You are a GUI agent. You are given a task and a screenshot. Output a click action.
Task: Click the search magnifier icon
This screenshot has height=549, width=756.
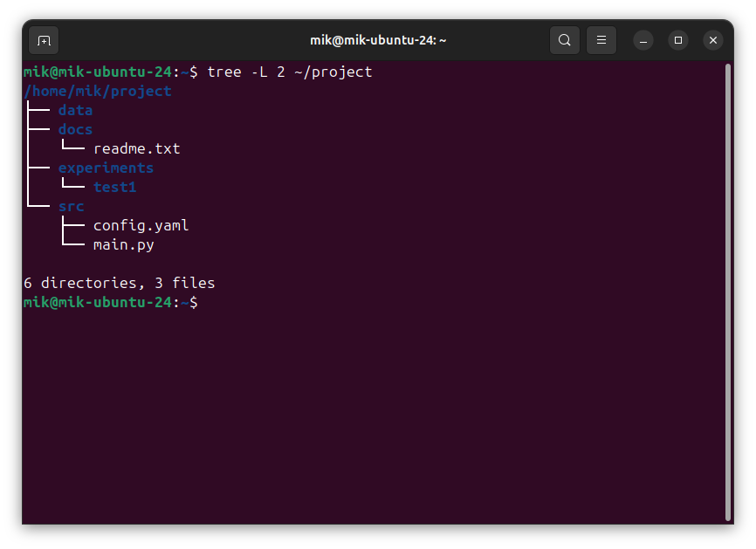(565, 40)
